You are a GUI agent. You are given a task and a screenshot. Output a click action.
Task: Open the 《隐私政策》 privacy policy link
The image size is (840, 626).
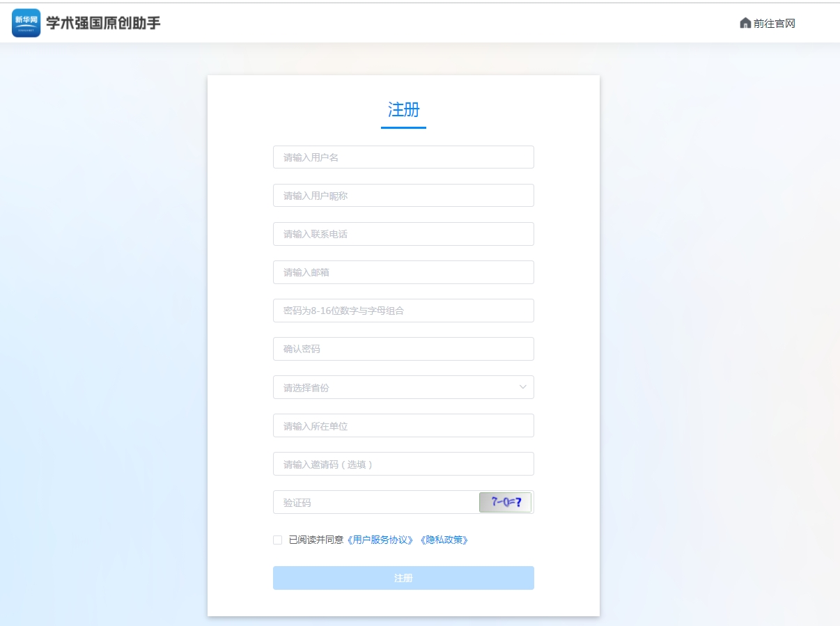pos(444,540)
